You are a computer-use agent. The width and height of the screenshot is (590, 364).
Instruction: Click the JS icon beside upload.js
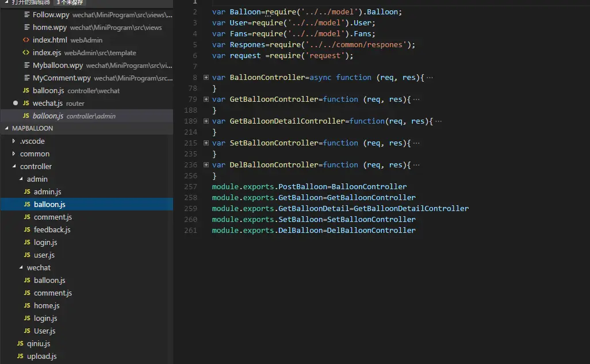pyautogui.click(x=20, y=356)
